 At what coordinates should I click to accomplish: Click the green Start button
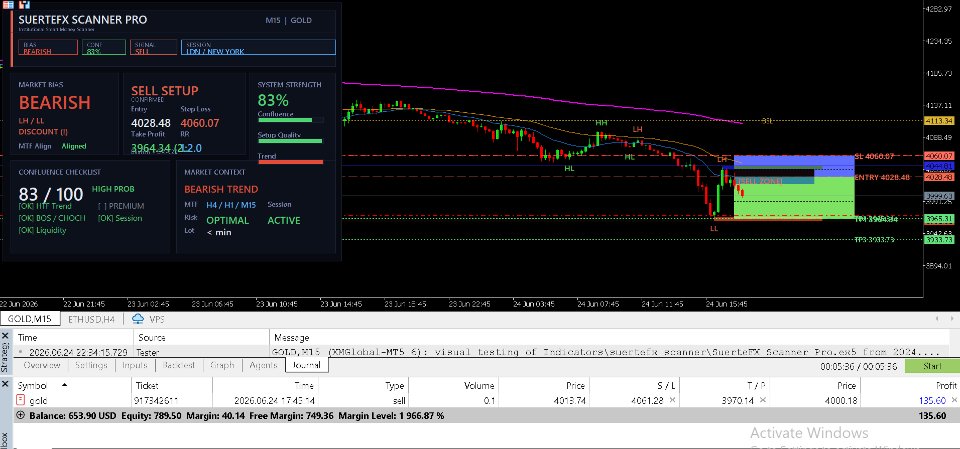tap(932, 366)
